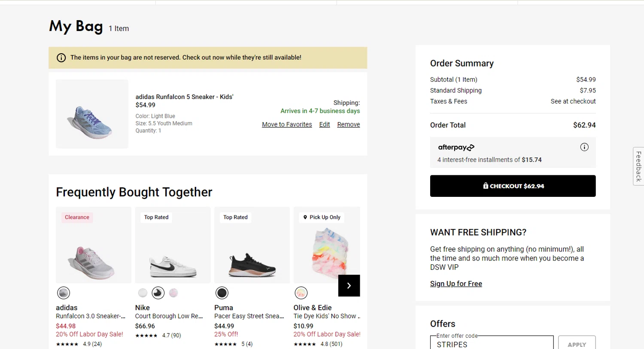644x349 pixels.
Task: Open the Feedback side tab
Action: (x=638, y=166)
